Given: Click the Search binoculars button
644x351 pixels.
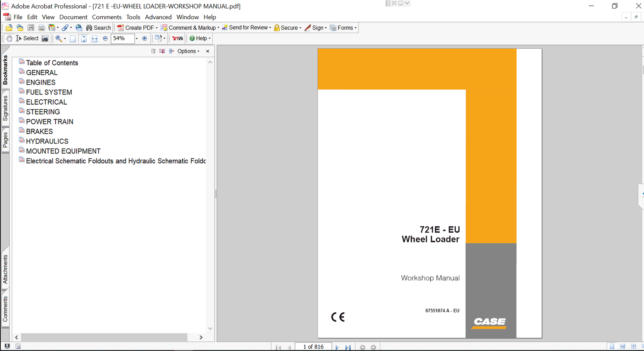Looking at the screenshot, I should tap(98, 28).
